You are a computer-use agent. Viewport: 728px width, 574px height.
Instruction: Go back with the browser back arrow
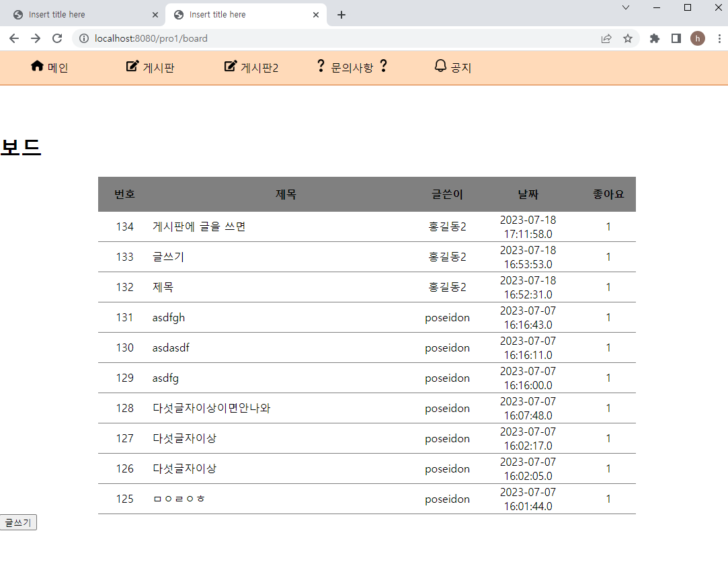(14, 38)
